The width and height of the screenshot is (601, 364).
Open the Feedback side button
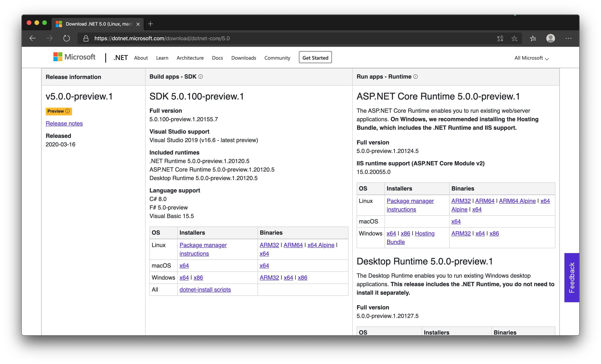pos(572,277)
